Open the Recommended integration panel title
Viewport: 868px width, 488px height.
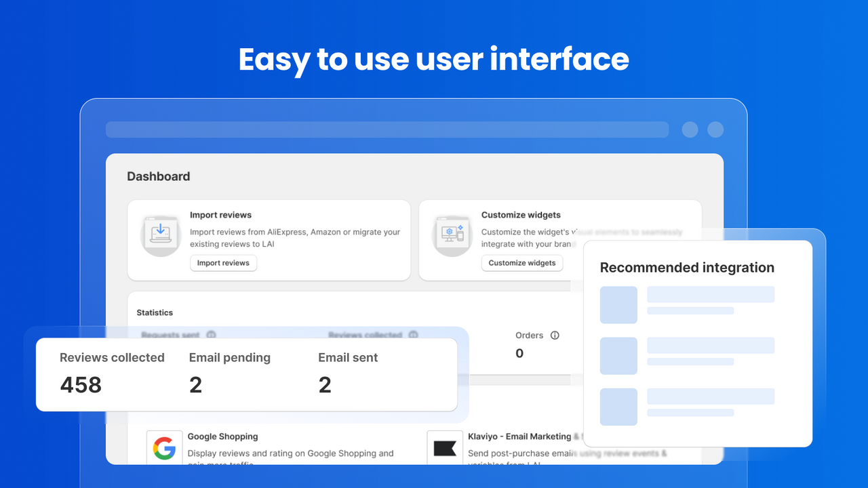(687, 268)
